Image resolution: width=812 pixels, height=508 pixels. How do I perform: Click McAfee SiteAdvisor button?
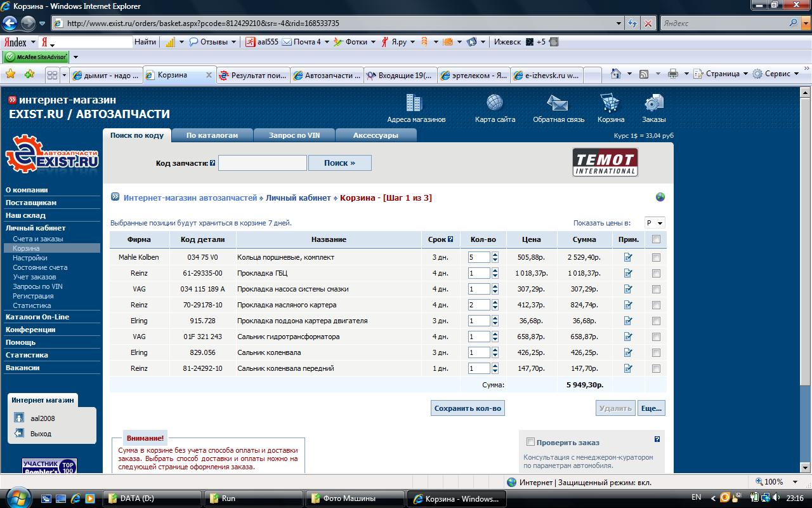click(x=36, y=57)
